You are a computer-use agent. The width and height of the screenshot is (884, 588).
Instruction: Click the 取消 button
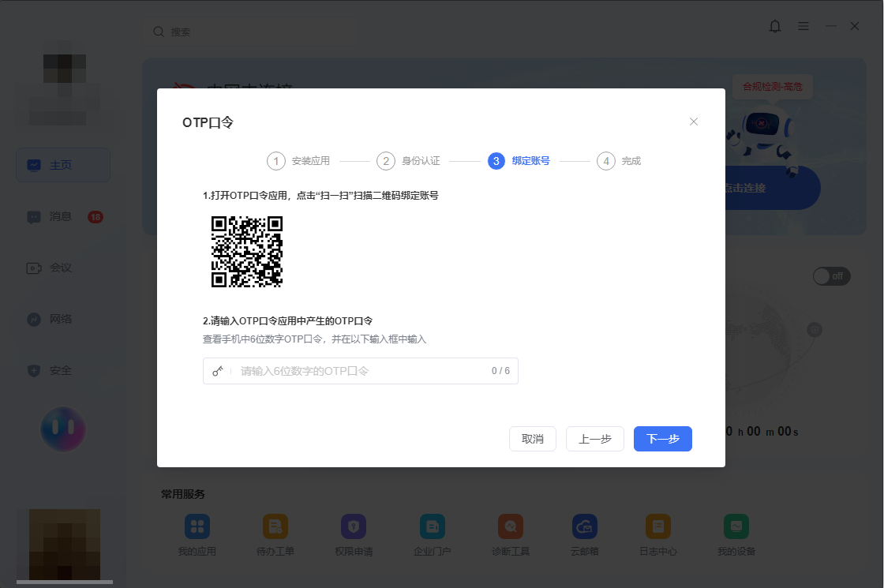[x=533, y=439]
